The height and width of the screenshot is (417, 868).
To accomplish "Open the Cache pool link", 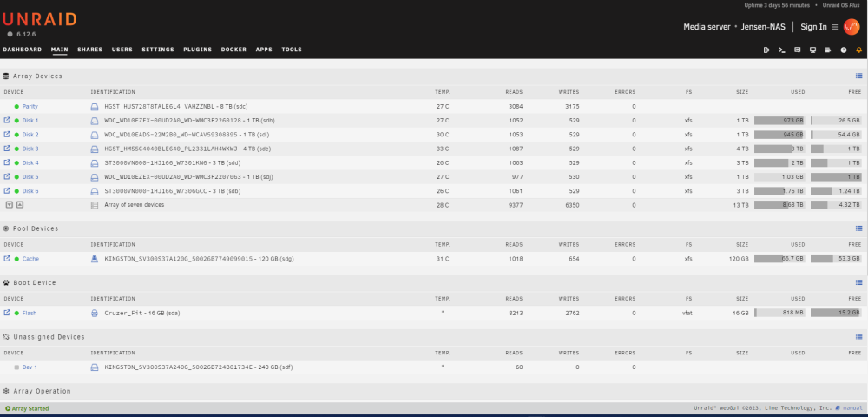I will [30, 259].
